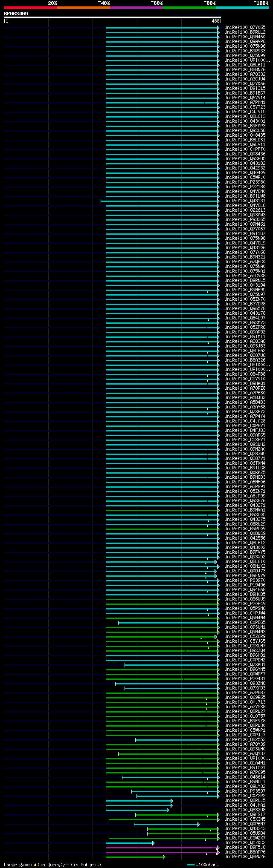Screen dimensions: 273x868
Task: Select the green hit UniRef100_B9MVA1
Action: coord(245,510)
